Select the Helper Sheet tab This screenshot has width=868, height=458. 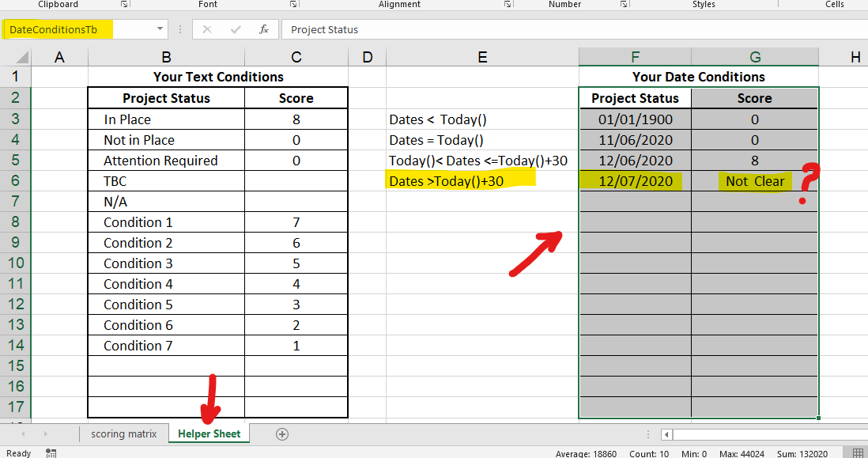coord(209,434)
